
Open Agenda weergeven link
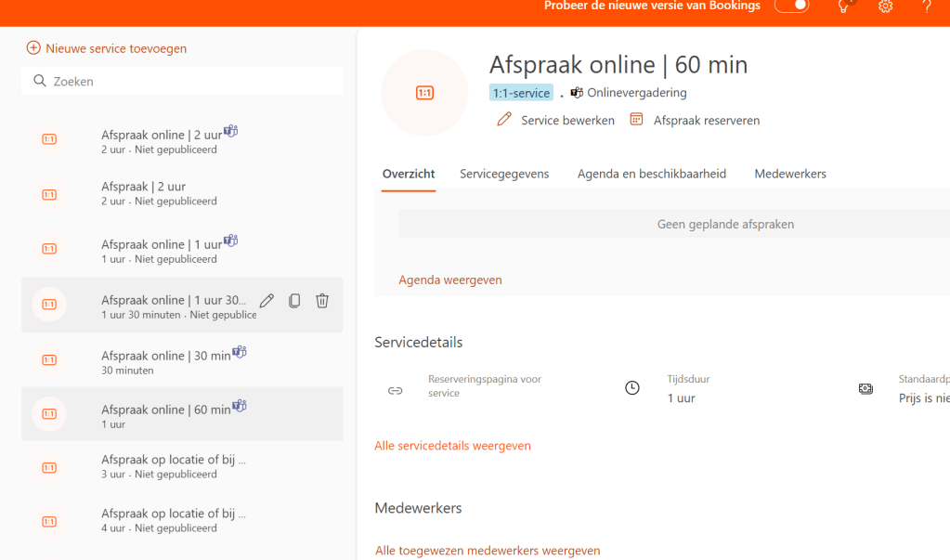pos(450,280)
